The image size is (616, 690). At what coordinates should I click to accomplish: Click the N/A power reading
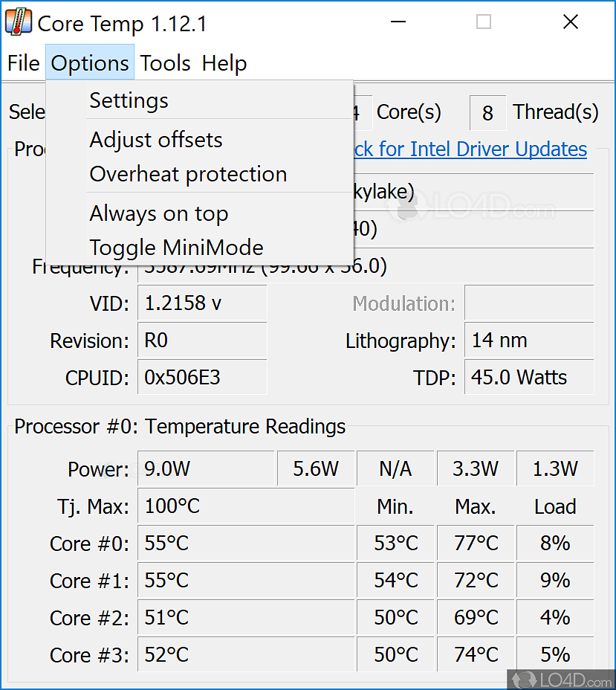click(x=395, y=468)
